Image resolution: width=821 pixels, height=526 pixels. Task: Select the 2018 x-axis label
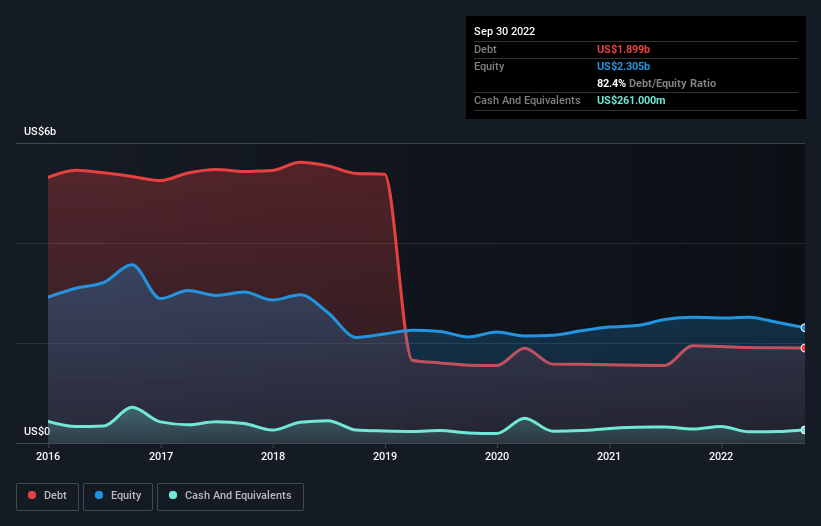(x=273, y=456)
